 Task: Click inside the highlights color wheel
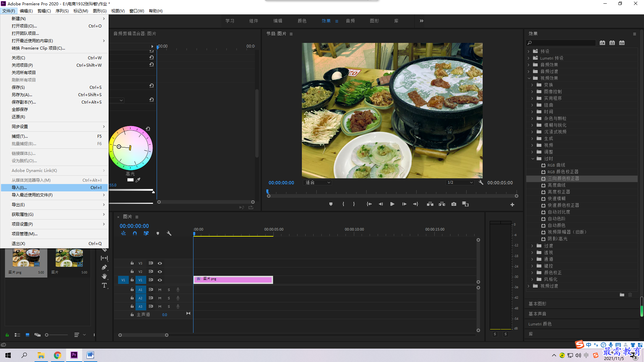coord(131,148)
